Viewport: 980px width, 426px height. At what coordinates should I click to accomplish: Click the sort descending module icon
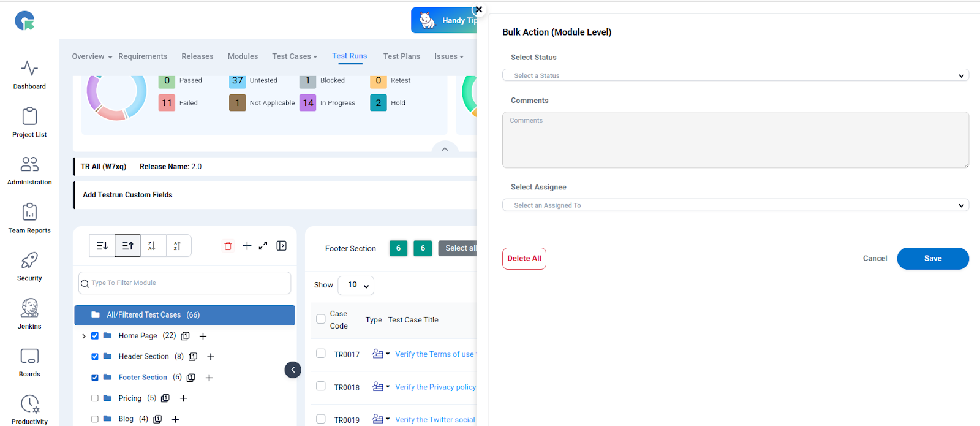click(102, 246)
